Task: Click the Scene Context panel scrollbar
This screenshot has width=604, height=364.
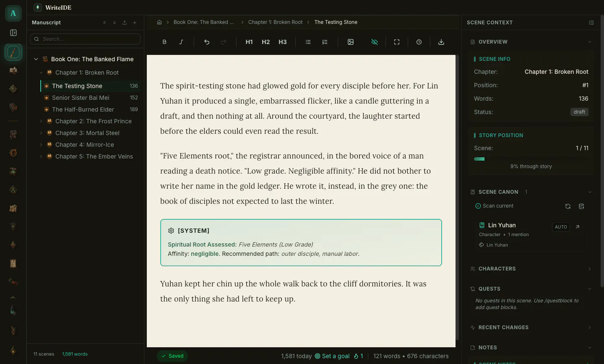Action: (602, 151)
